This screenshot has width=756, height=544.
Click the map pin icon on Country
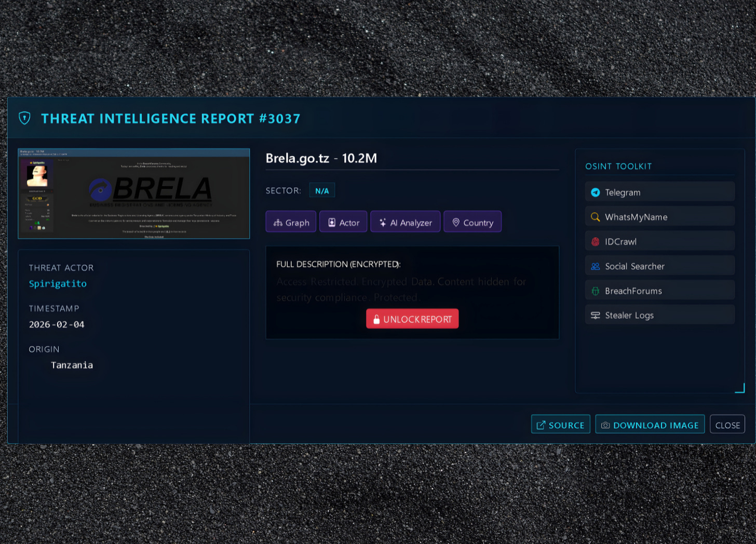[456, 222]
